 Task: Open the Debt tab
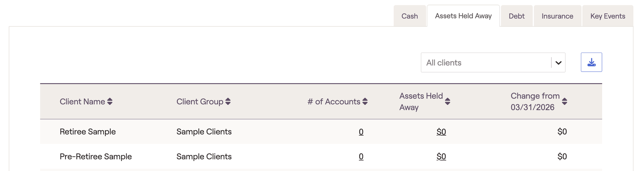[x=517, y=16]
